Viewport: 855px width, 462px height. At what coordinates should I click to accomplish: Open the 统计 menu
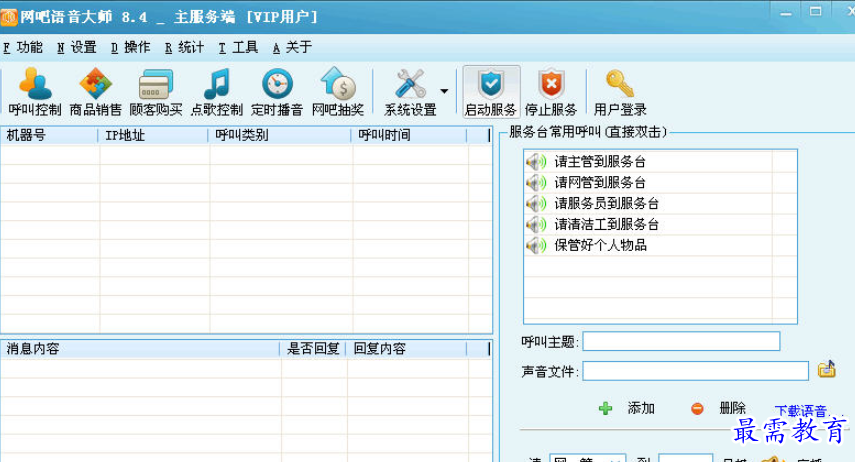click(x=184, y=47)
